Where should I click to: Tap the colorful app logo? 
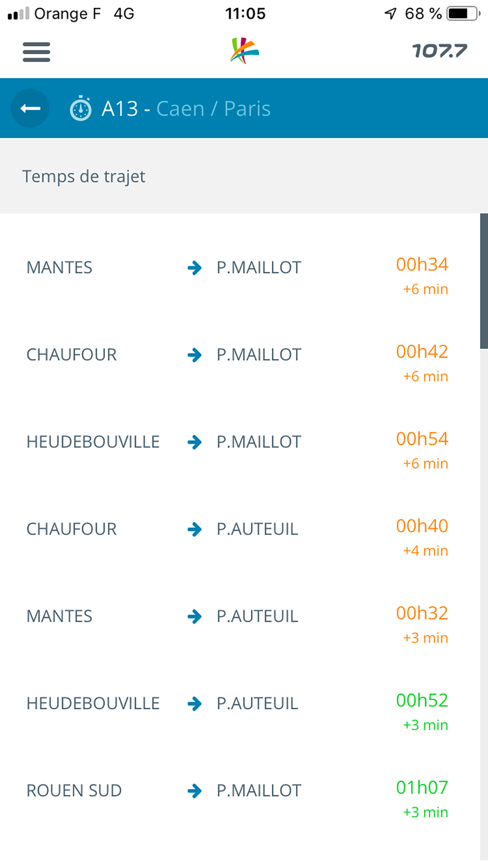(244, 51)
